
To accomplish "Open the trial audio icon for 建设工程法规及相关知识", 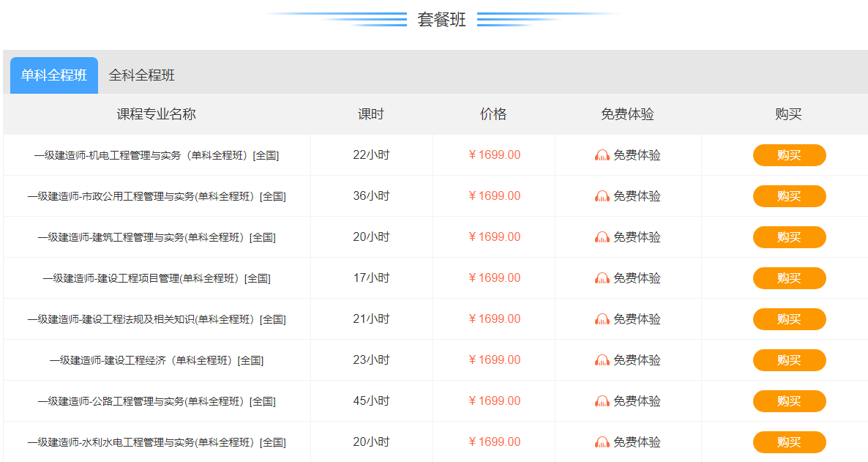I will 602,318.
